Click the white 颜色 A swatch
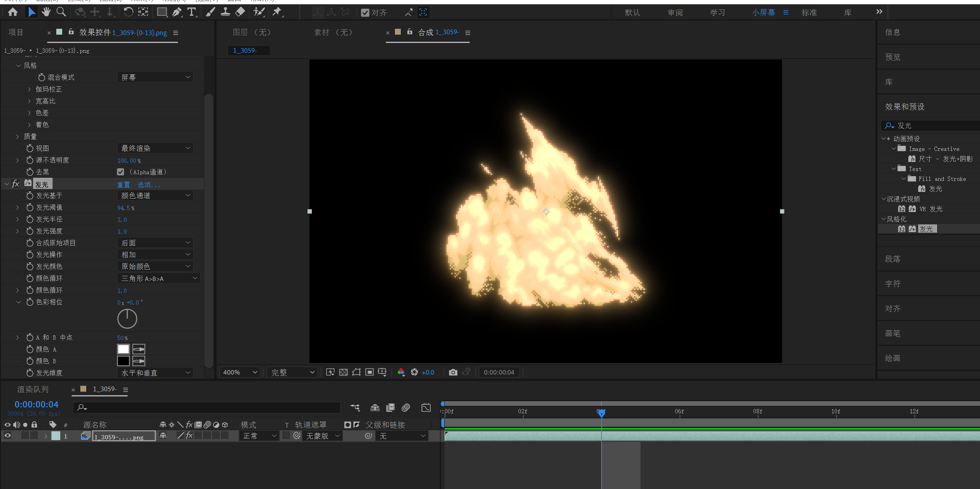 click(x=123, y=349)
